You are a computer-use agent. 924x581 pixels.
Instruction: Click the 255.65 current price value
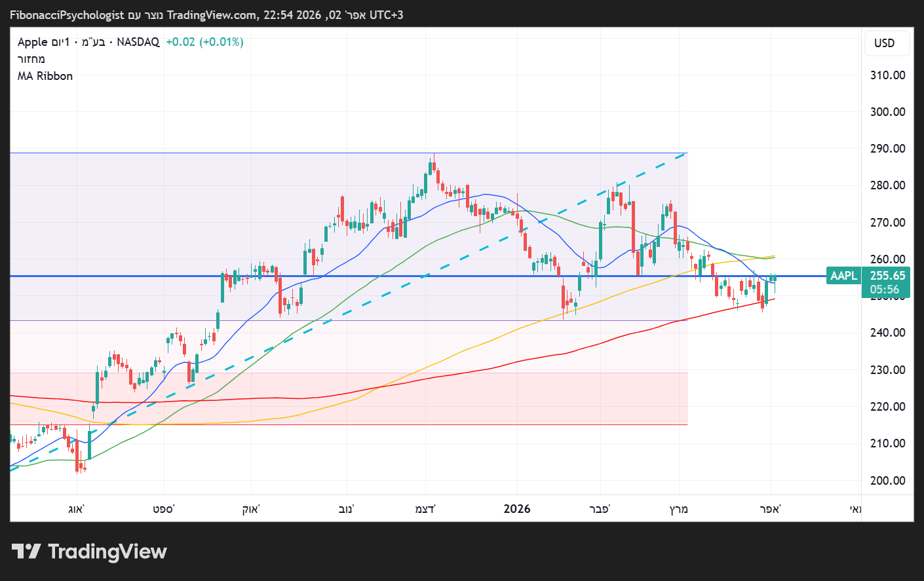pos(887,276)
